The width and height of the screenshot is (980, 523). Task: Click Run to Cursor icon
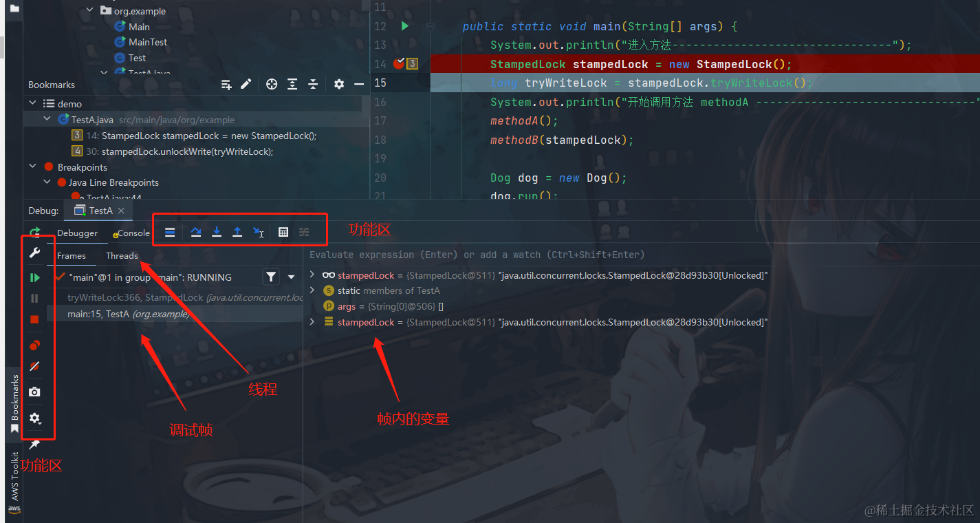pos(259,233)
